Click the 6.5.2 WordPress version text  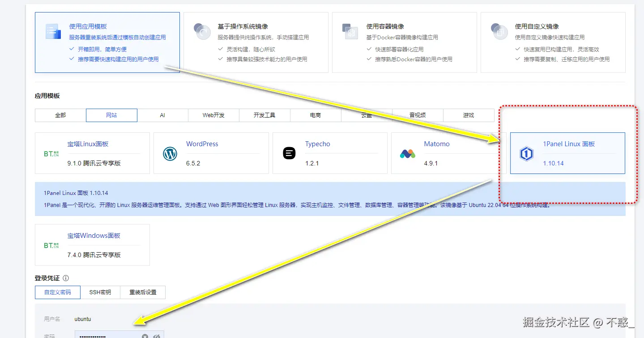coord(193,163)
